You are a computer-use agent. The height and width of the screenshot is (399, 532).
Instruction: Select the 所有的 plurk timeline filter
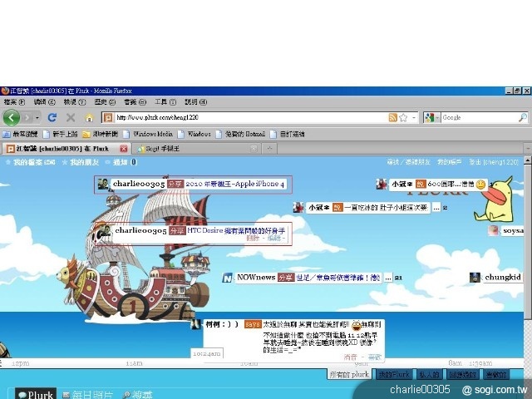point(347,374)
